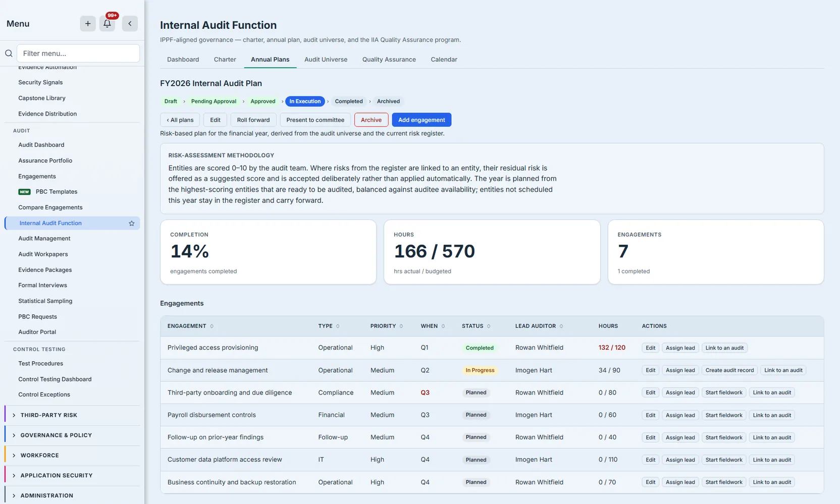Sort by the Engagement column icon

[x=212, y=326]
